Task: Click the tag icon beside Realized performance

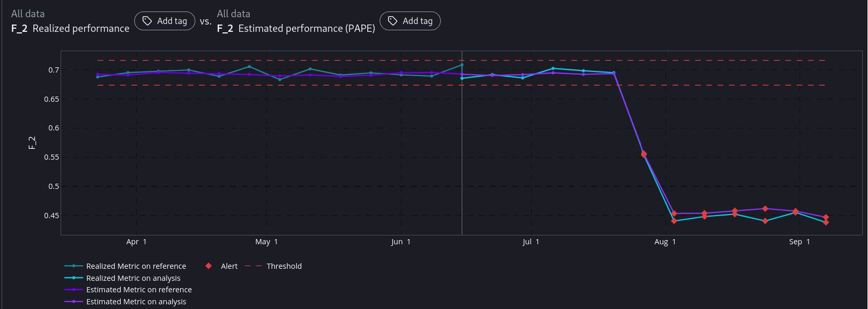Action: [x=147, y=21]
